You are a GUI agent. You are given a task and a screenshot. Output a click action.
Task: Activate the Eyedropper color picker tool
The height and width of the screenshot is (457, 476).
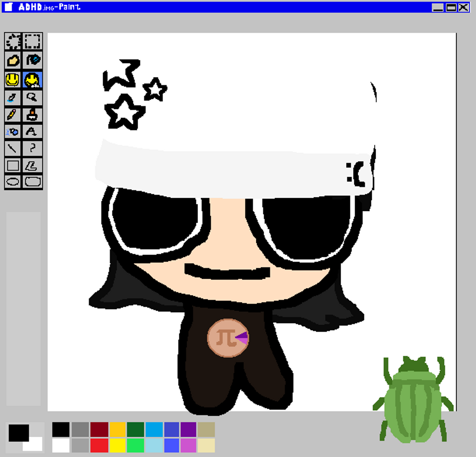(13, 98)
